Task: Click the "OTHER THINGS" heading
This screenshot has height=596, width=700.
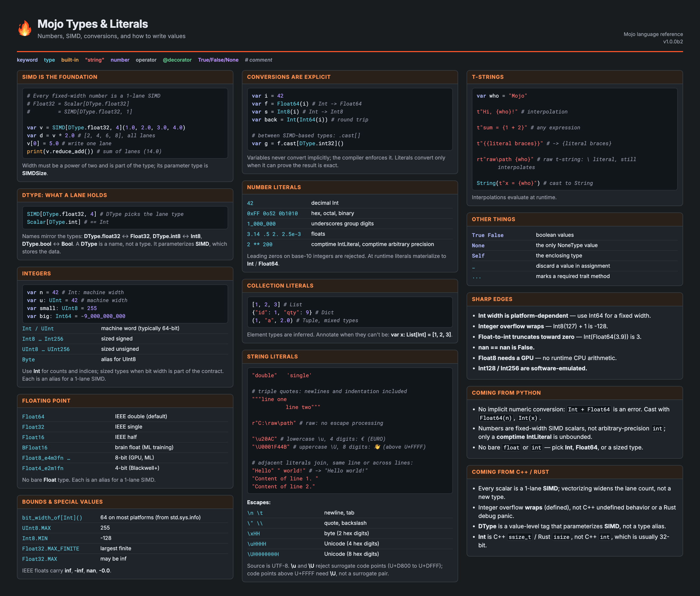Action: click(493, 219)
